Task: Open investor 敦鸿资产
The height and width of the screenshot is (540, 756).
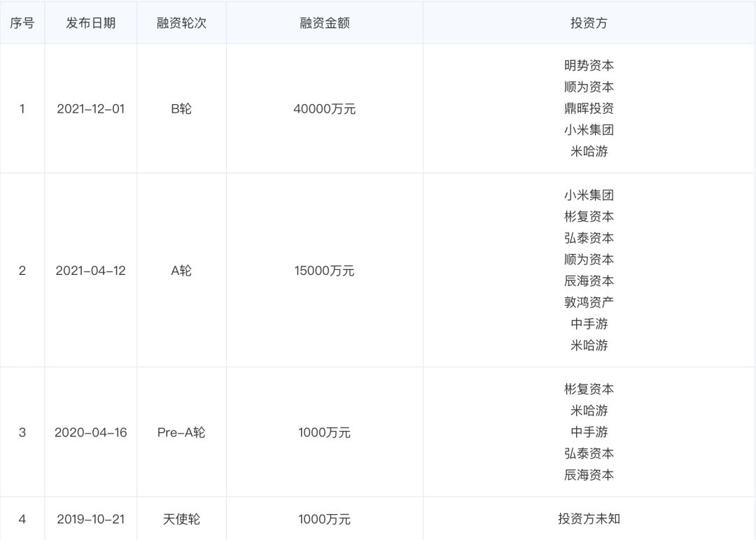Action: click(589, 302)
